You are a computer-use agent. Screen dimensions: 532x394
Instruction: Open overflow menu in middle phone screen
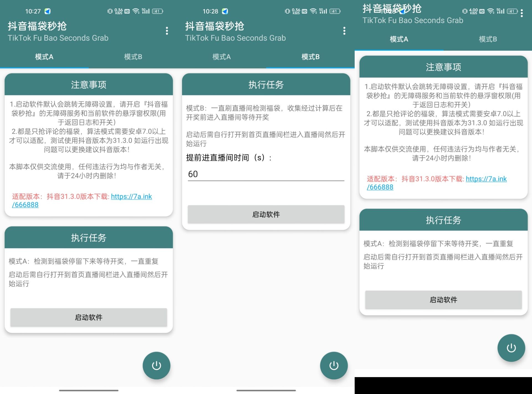pyautogui.click(x=344, y=31)
